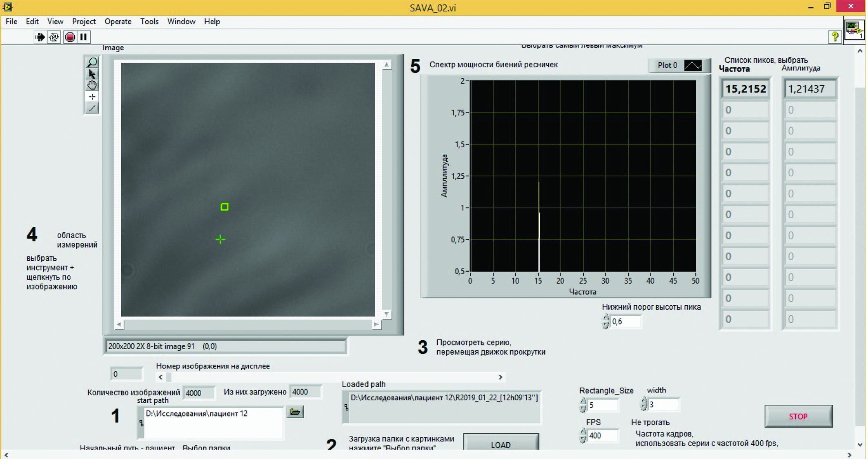Click the image number scrollbar right arrow
Viewport: 868px width, 459px height.
[x=500, y=377]
